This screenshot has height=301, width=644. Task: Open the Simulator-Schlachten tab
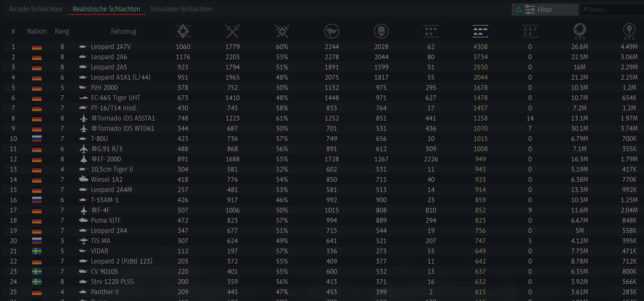pos(181,9)
